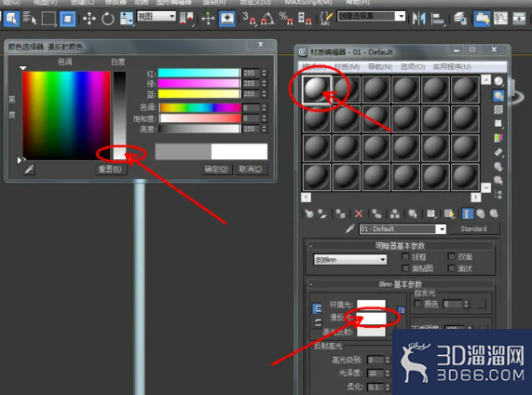Click the red X reset material icon

pyautogui.click(x=359, y=213)
